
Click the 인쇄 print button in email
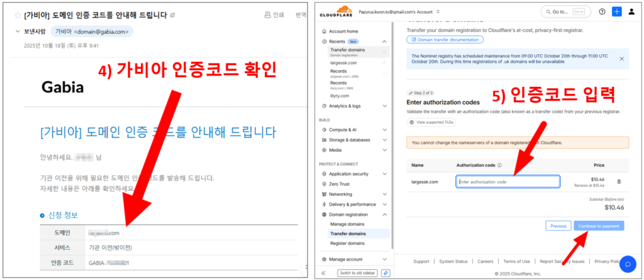point(274,15)
